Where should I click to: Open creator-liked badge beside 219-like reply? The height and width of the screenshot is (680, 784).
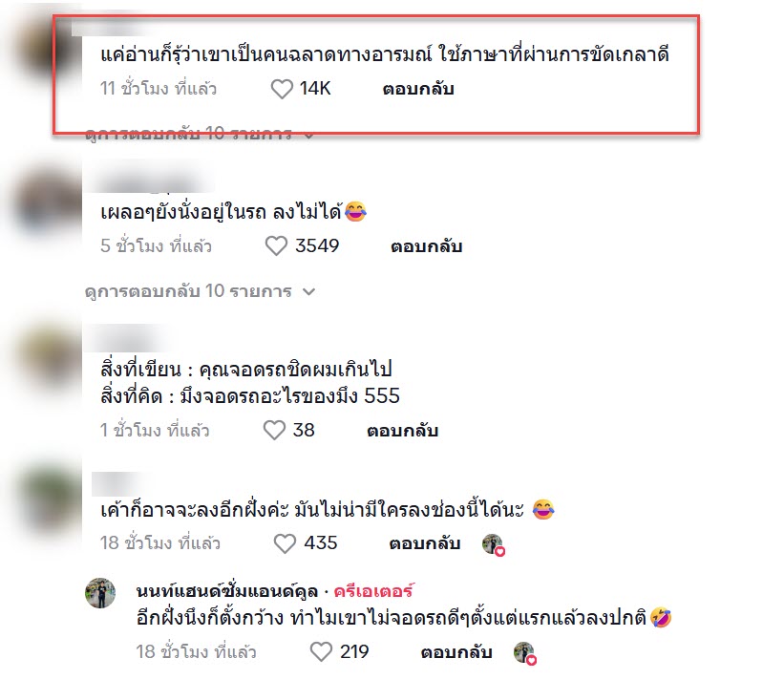point(525,653)
